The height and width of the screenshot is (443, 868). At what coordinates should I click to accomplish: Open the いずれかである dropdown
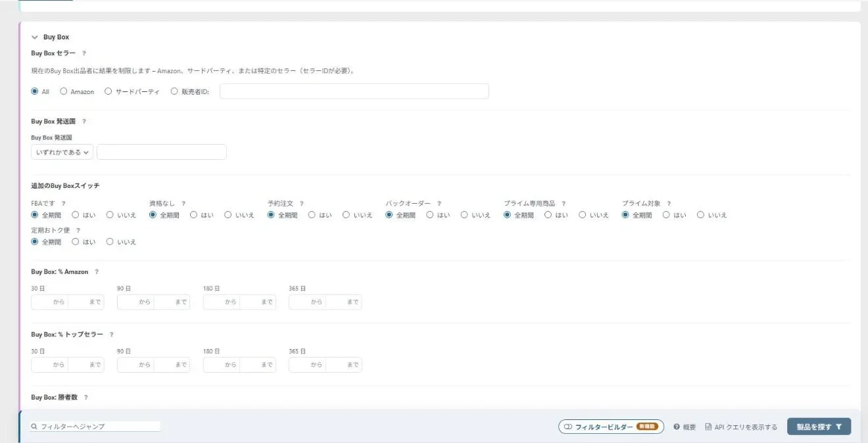click(x=62, y=152)
